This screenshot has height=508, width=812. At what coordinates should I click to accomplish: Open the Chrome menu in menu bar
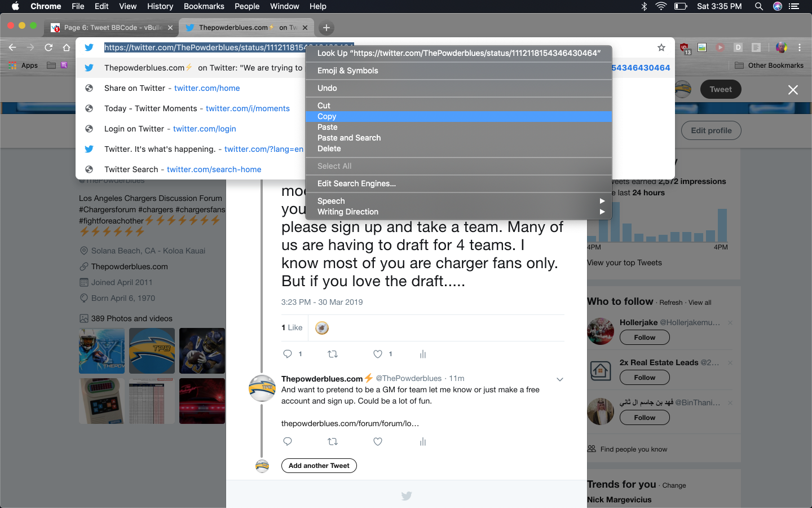(x=46, y=6)
